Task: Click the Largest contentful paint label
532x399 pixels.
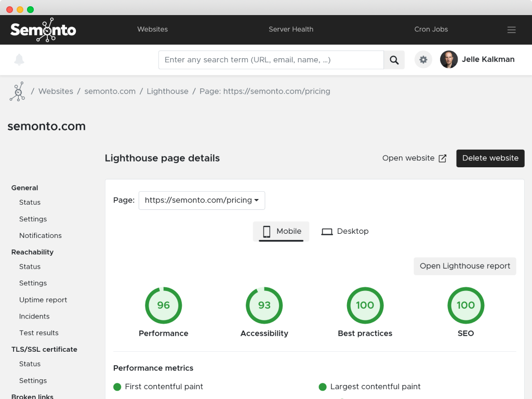Action: tap(375, 387)
